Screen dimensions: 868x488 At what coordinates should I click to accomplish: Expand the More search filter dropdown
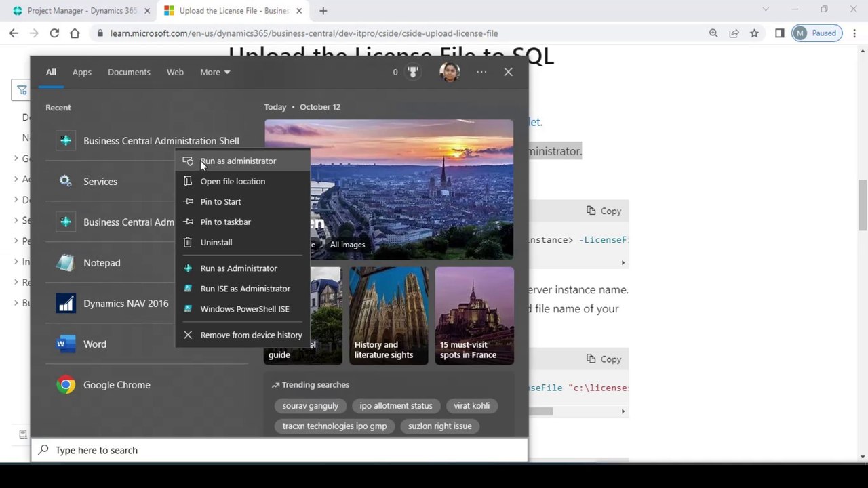coord(215,72)
